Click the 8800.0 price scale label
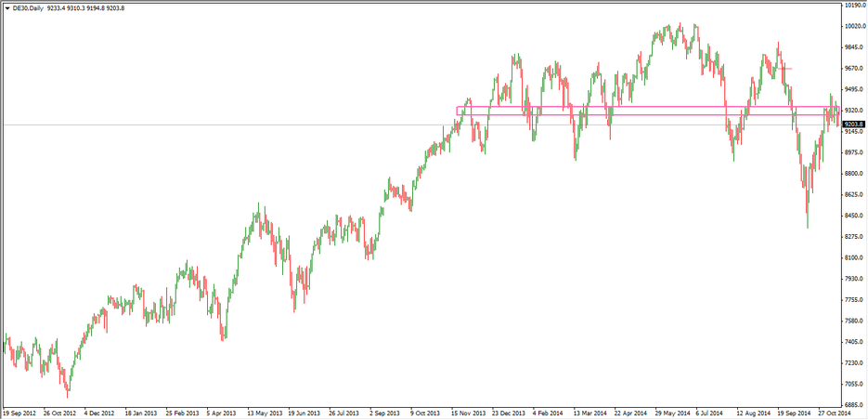The height and width of the screenshot is (420, 868). pos(854,174)
